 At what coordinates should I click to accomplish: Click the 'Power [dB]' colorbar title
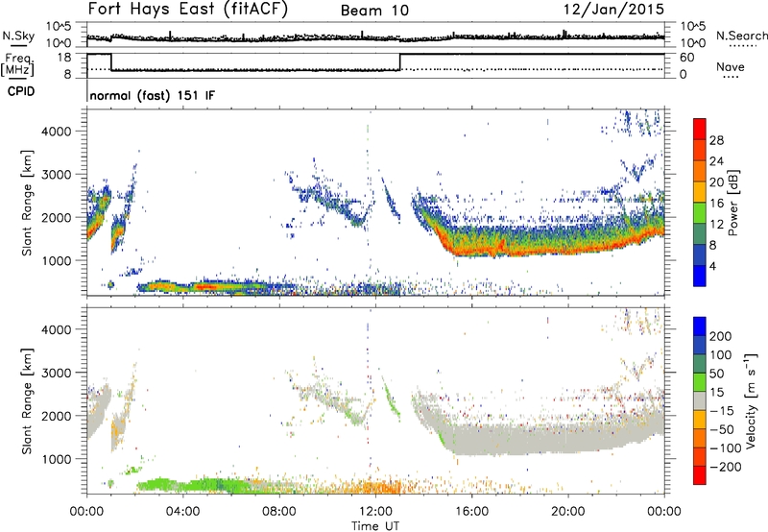coord(733,203)
